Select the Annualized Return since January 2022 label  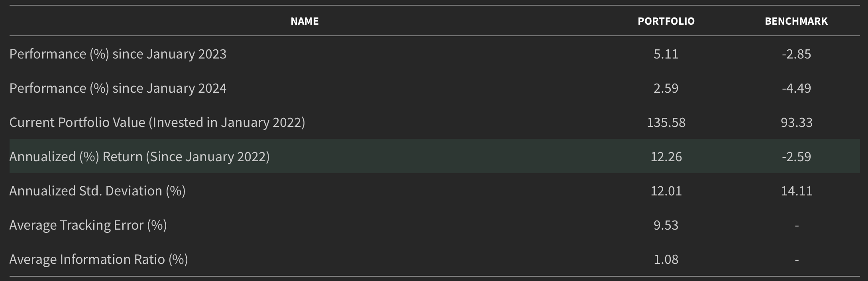tap(139, 157)
